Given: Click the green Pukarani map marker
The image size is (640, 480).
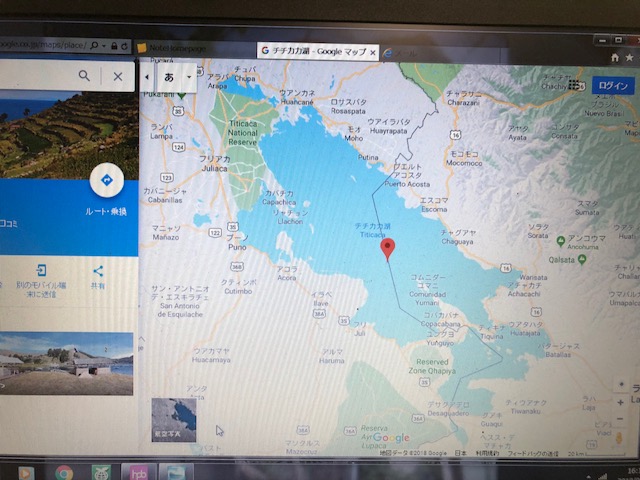Looking at the screenshot, I should (182, 95).
